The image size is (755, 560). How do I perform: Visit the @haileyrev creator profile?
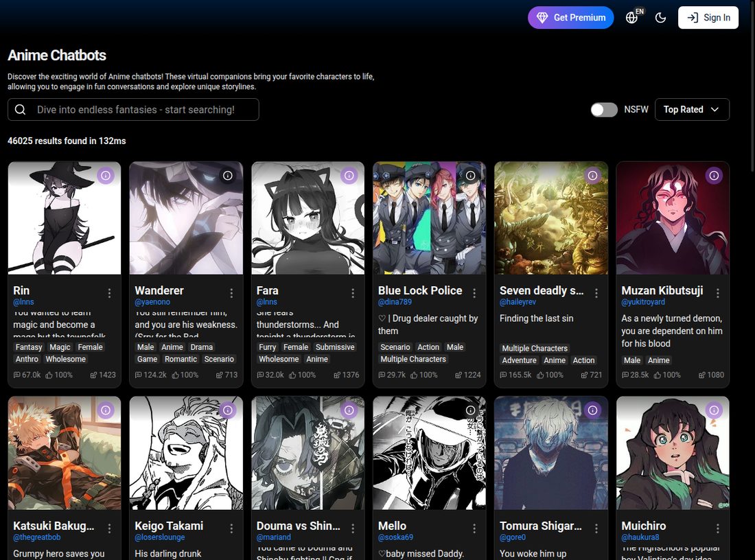coord(518,302)
